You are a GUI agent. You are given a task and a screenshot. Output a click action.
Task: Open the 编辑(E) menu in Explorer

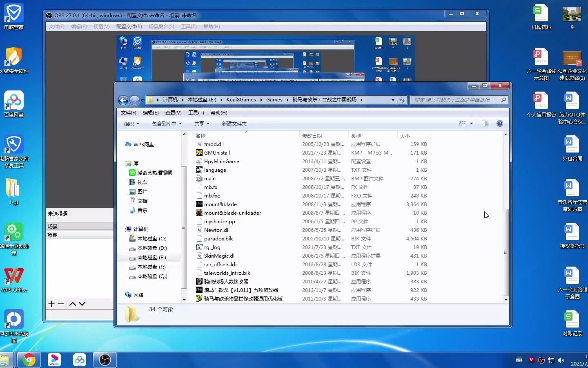[x=151, y=113]
